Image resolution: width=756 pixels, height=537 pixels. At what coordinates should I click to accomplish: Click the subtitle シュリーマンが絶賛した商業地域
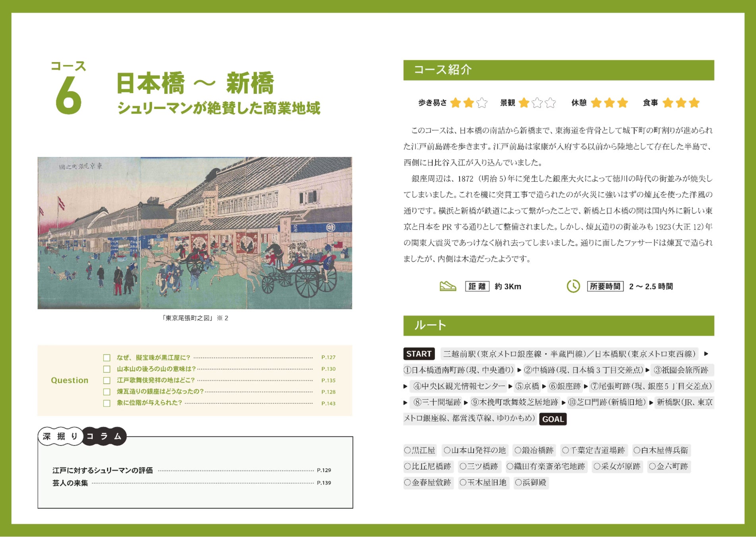tap(219, 108)
